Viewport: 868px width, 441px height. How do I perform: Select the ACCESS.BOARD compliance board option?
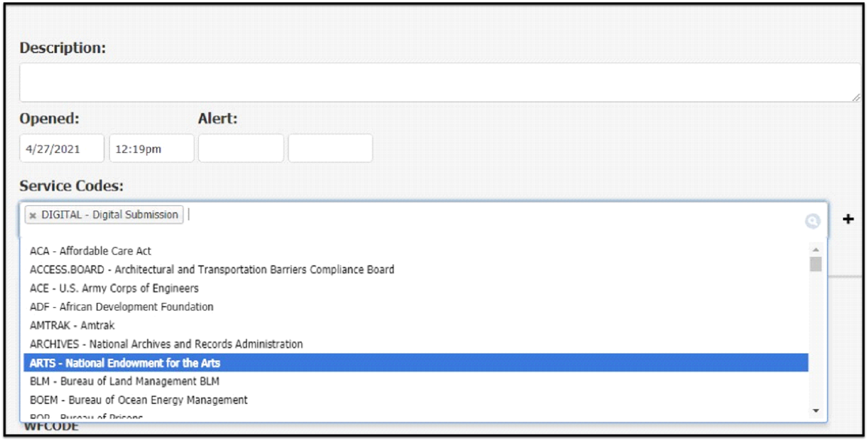pyautogui.click(x=211, y=270)
